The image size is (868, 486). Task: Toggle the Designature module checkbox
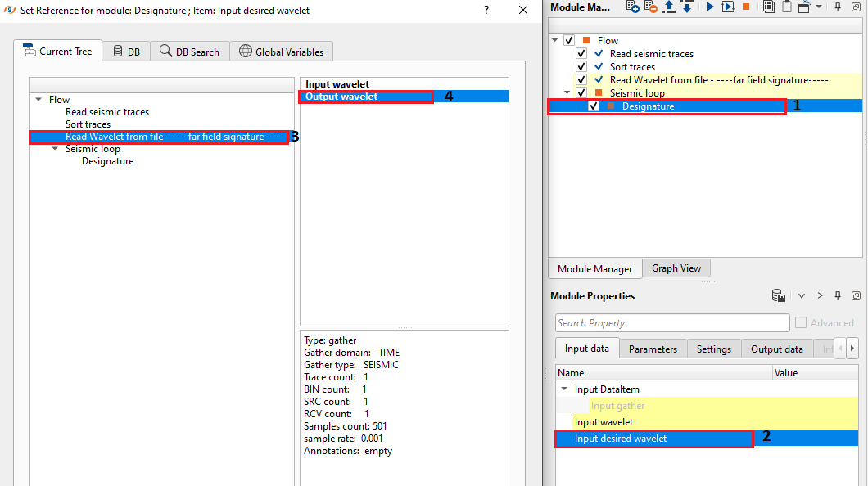(x=594, y=106)
